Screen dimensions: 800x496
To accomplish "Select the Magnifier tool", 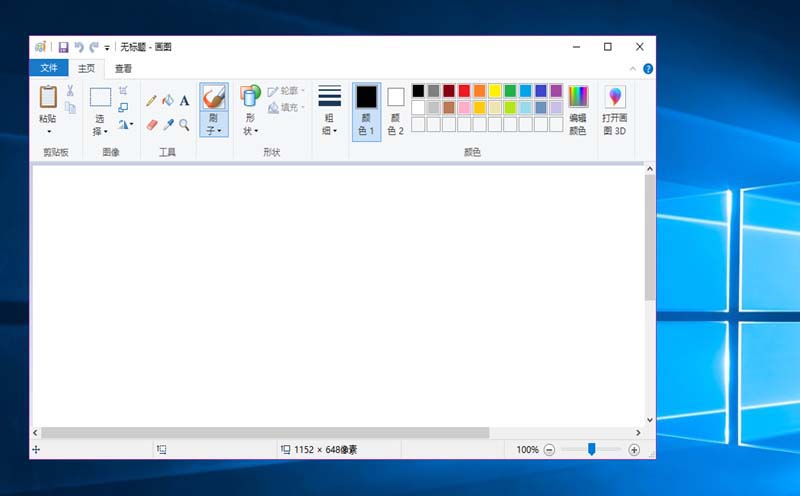I will point(184,125).
